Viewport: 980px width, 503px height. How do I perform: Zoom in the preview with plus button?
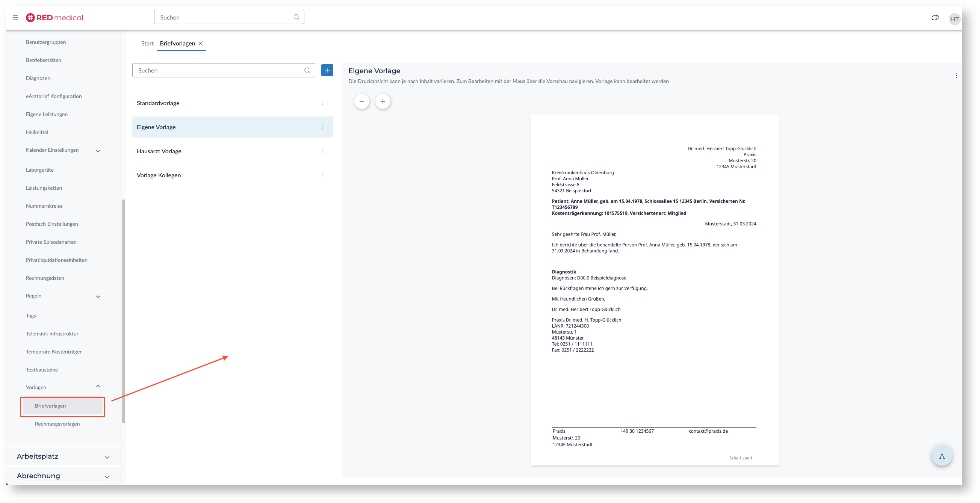click(382, 101)
